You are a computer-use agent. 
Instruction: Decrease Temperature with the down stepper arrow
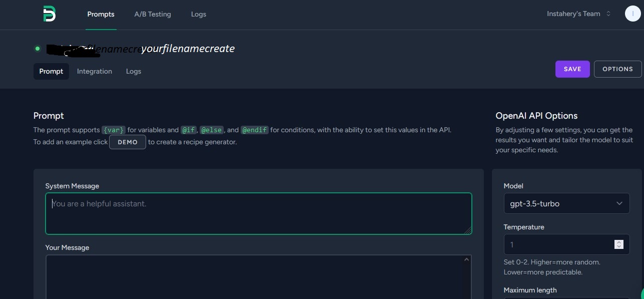619,247
